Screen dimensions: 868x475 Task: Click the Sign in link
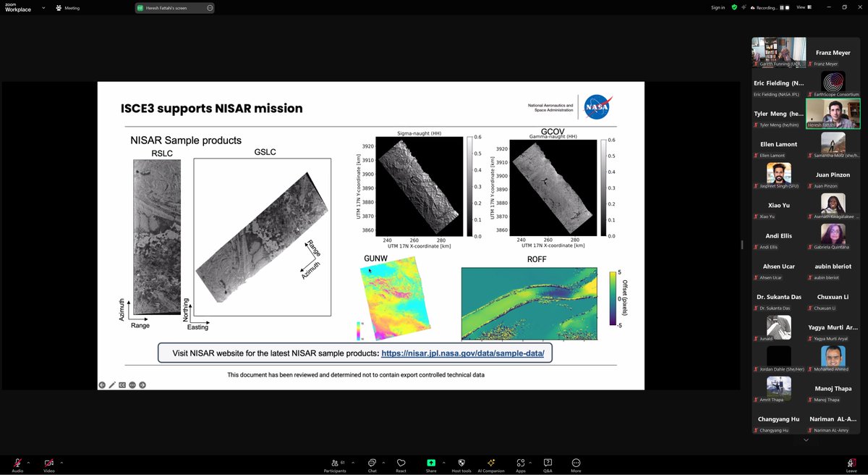point(718,7)
